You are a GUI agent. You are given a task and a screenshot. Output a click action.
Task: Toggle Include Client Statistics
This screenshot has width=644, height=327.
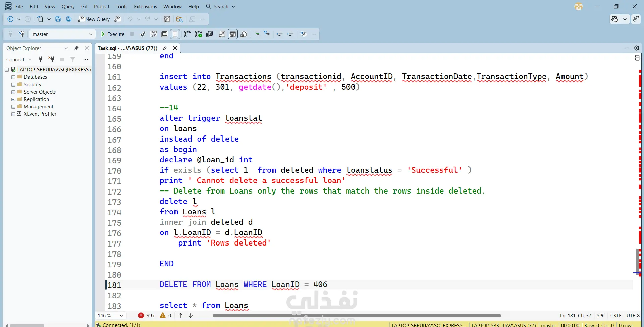click(210, 34)
